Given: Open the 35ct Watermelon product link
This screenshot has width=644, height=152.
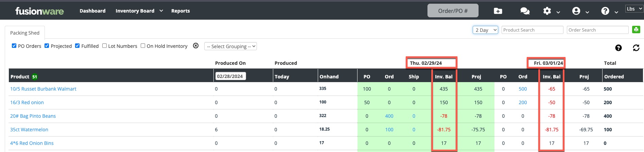Looking at the screenshot, I should [x=29, y=130].
